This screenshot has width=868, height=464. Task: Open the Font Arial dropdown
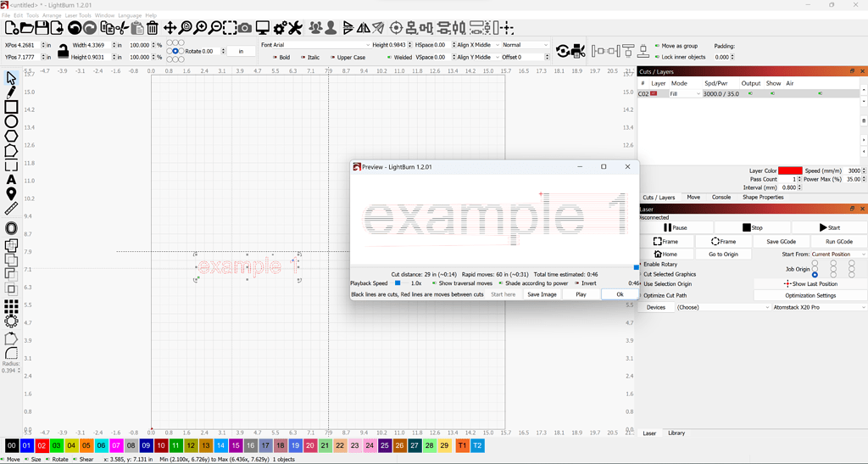(314, 45)
